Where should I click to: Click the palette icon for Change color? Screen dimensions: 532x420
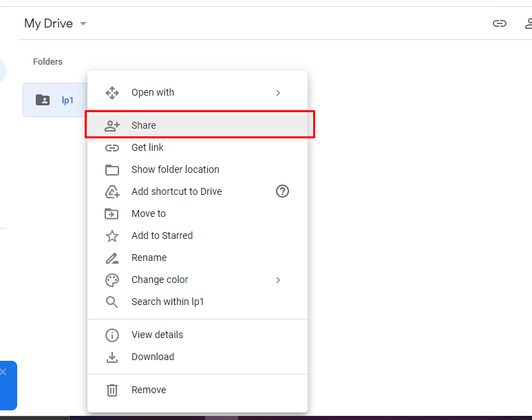(112, 280)
